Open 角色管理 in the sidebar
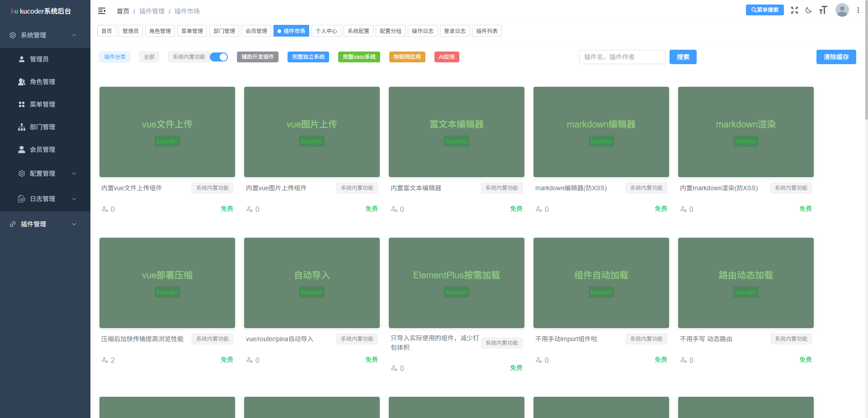Image resolution: width=868 pixels, height=418 pixels. click(42, 82)
